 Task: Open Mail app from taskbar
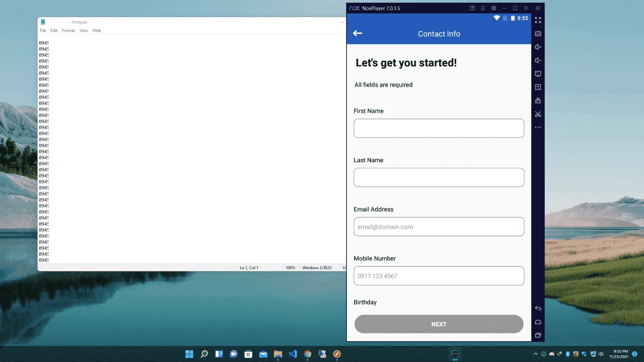pyautogui.click(x=263, y=354)
